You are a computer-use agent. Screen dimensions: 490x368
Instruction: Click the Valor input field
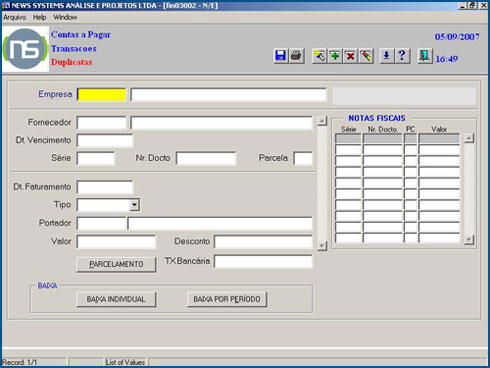tap(116, 242)
